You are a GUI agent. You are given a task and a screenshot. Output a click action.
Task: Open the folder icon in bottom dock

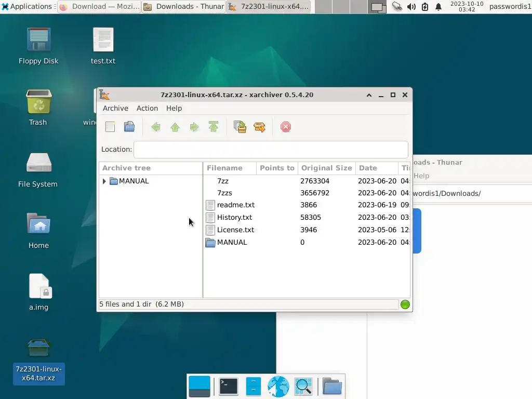coord(332,387)
